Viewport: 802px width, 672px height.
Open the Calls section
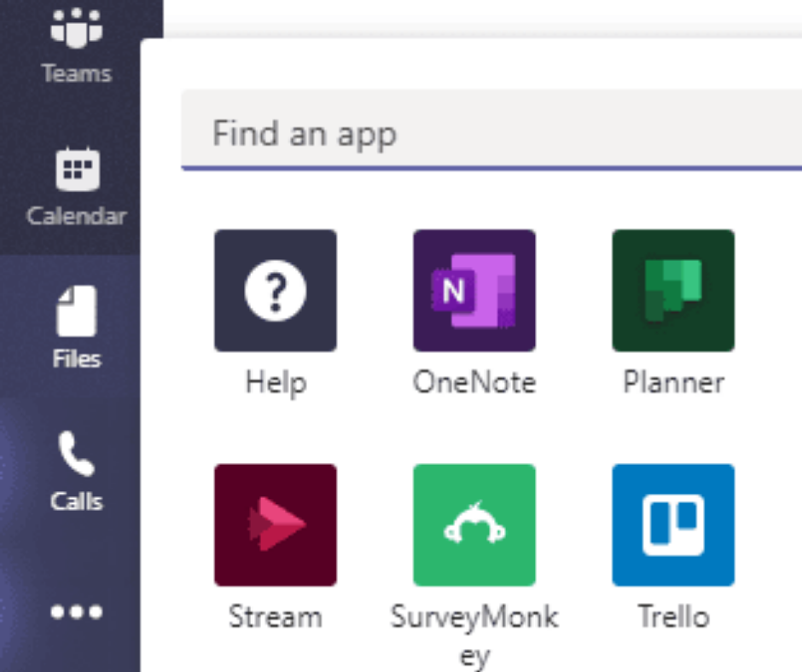(x=77, y=470)
